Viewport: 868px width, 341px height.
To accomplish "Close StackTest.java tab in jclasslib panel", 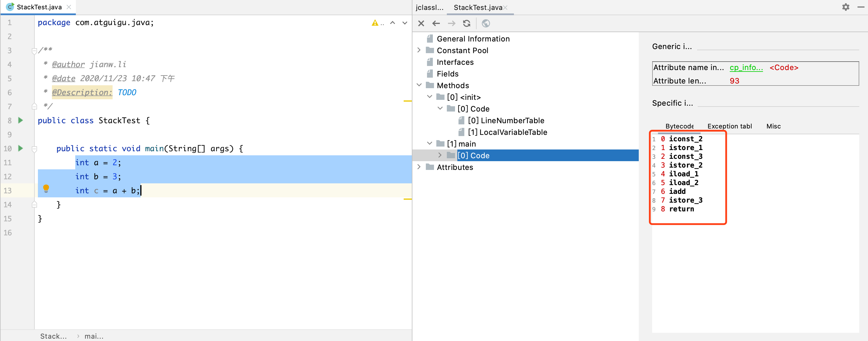I will click(x=505, y=8).
